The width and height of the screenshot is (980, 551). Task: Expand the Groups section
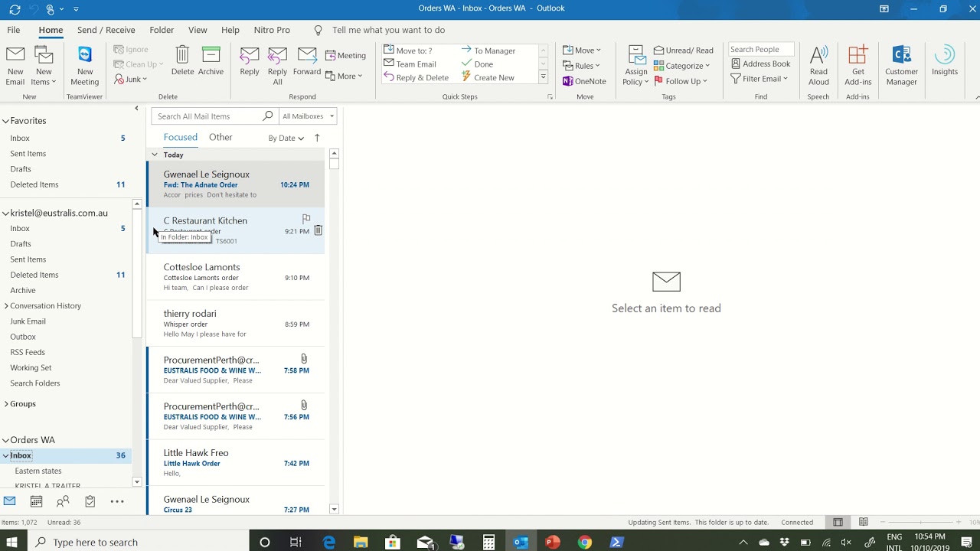click(x=6, y=404)
